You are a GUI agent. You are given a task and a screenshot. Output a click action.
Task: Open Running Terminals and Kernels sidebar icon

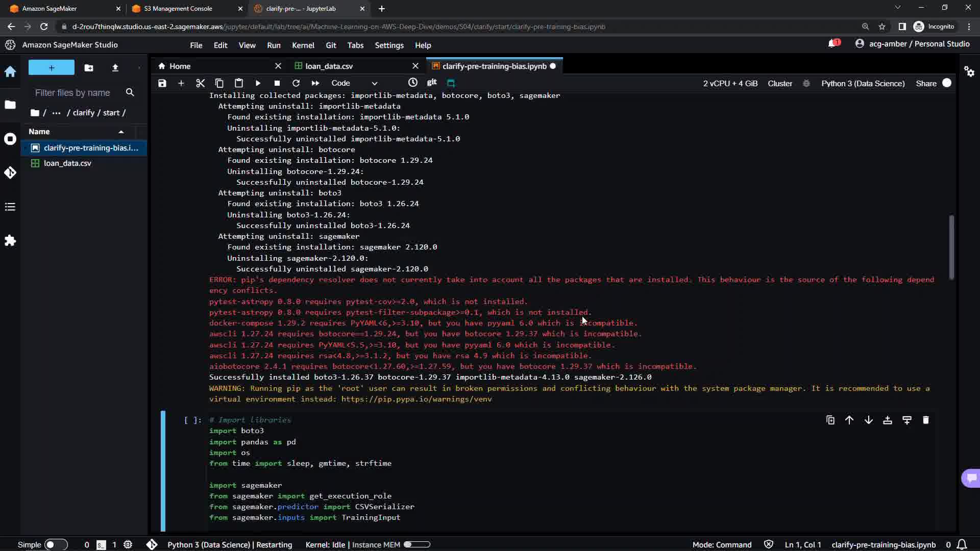pyautogui.click(x=10, y=139)
